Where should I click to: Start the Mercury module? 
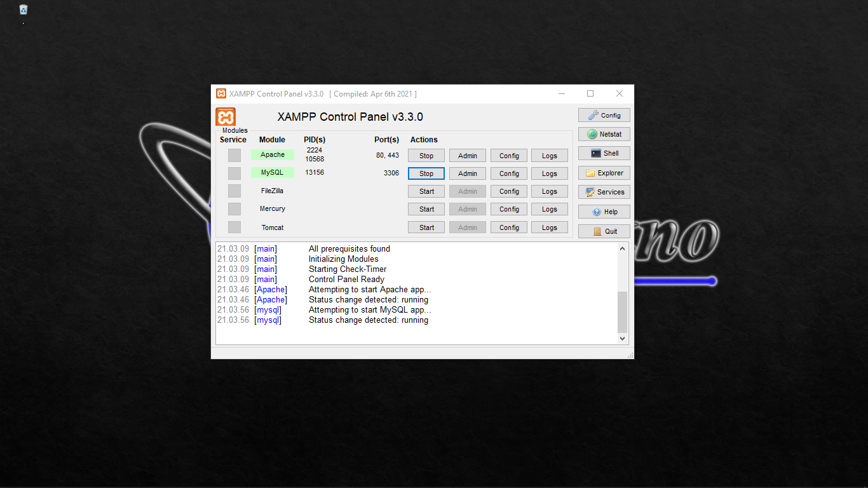pyautogui.click(x=426, y=209)
